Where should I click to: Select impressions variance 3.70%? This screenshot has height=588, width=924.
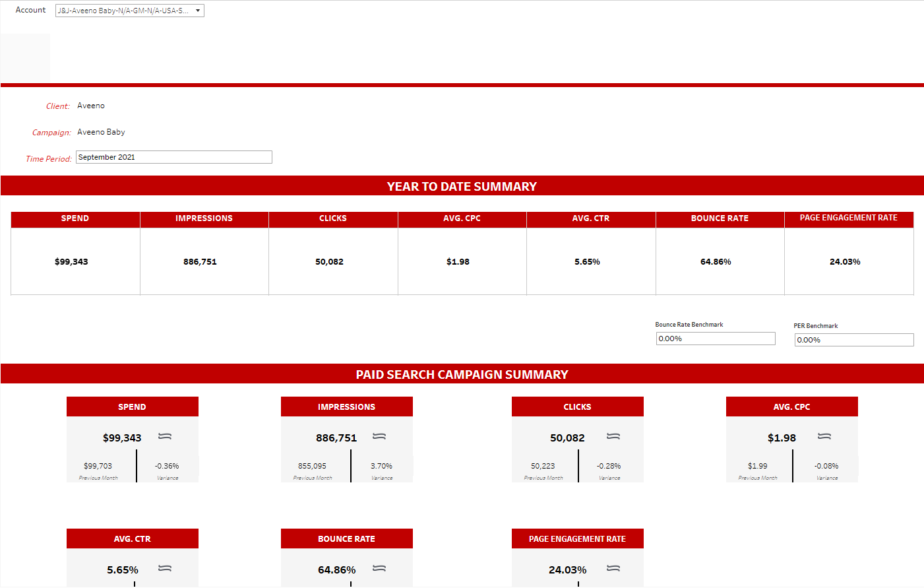pyautogui.click(x=381, y=466)
